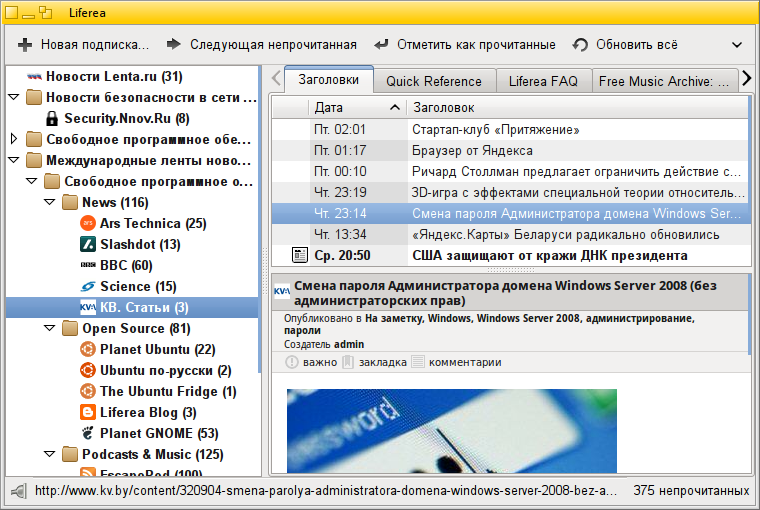Click the Ars Technica orange icon

click(x=88, y=223)
